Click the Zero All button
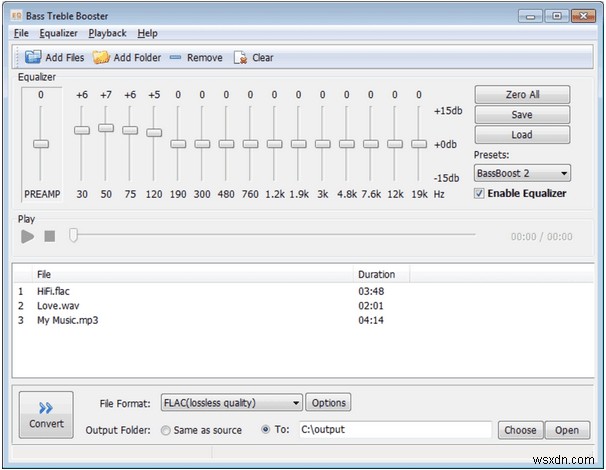This screenshot has width=606, height=470. point(522,94)
